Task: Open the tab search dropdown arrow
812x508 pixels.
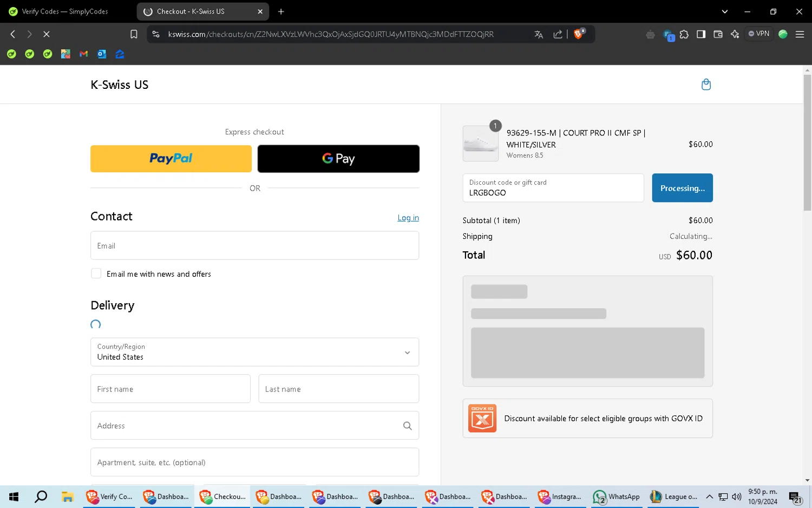Action: (724, 11)
